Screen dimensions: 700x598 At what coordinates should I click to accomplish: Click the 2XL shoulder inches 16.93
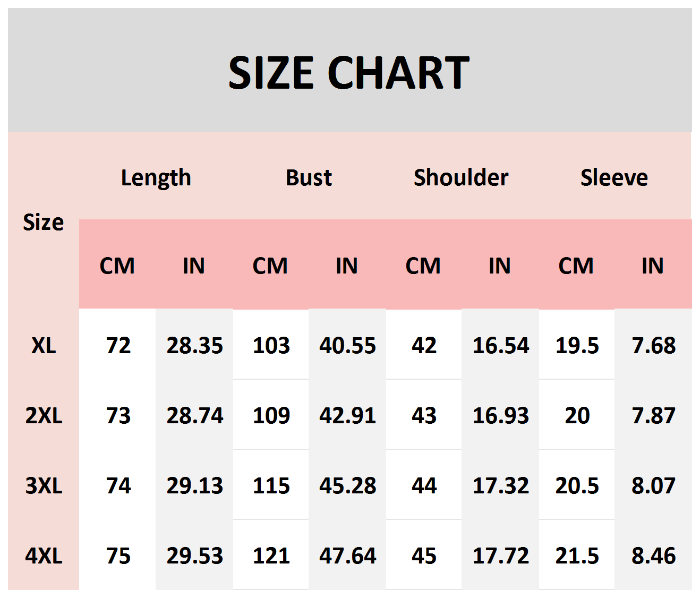point(500,415)
